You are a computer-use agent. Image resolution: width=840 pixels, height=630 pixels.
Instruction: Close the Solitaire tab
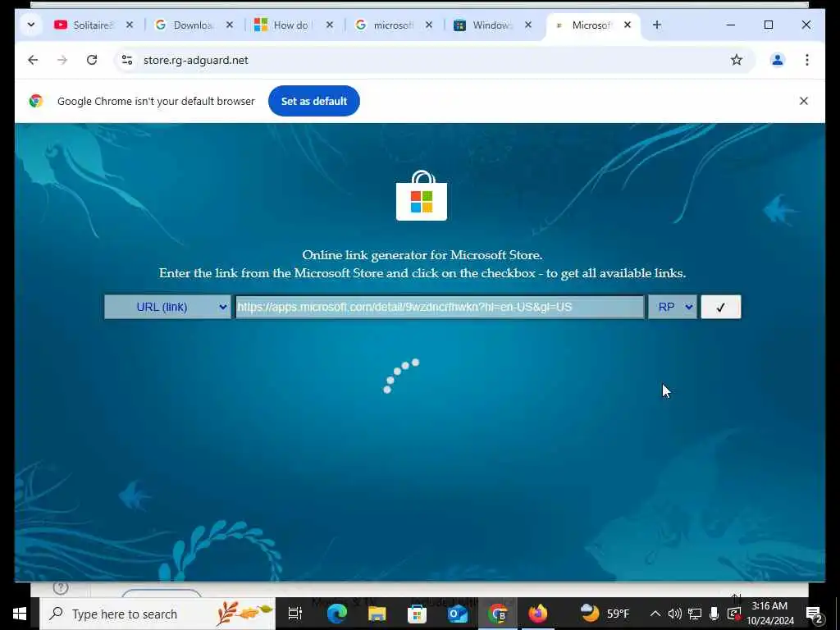click(129, 25)
